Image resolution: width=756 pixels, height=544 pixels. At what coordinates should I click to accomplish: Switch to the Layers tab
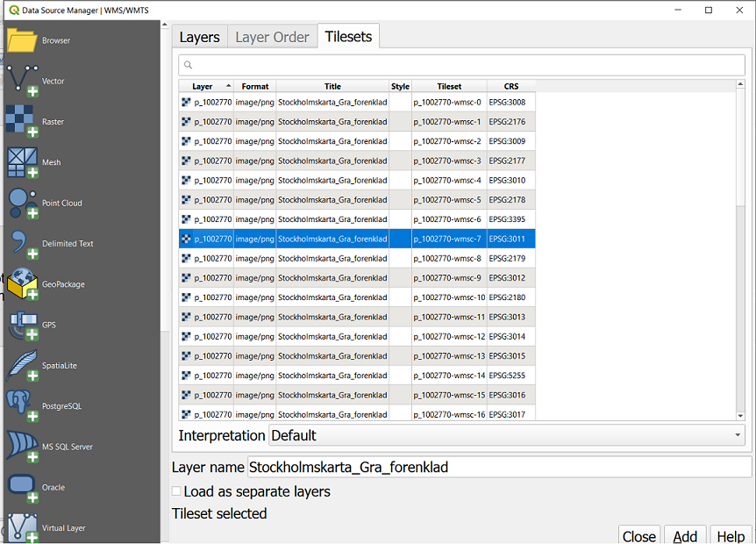(199, 37)
